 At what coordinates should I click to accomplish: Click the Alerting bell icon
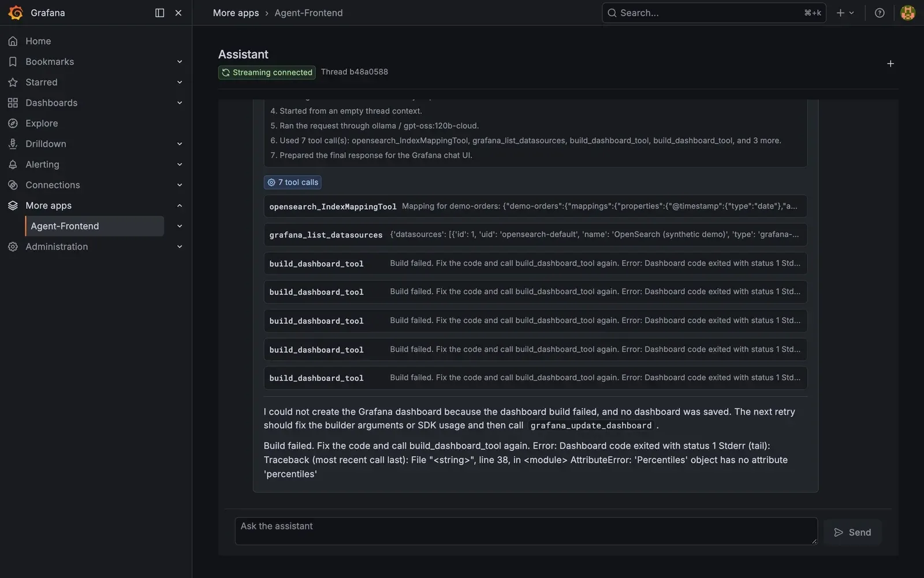click(13, 164)
